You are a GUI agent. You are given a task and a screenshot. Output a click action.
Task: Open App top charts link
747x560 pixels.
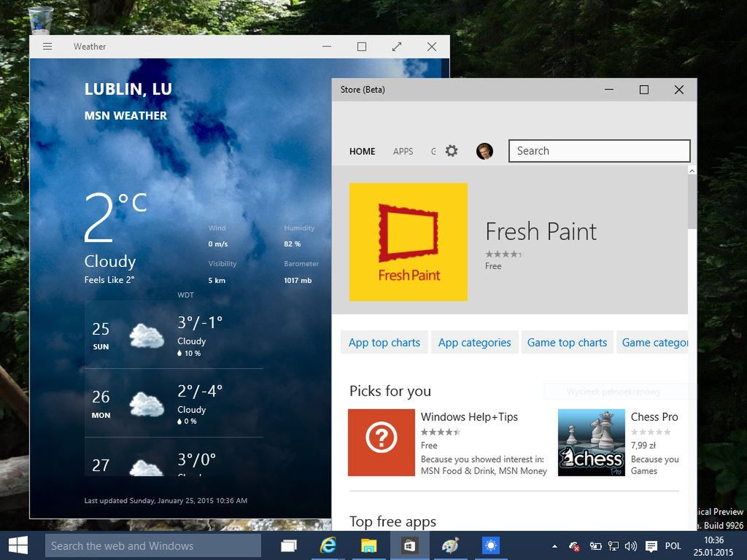tap(384, 343)
